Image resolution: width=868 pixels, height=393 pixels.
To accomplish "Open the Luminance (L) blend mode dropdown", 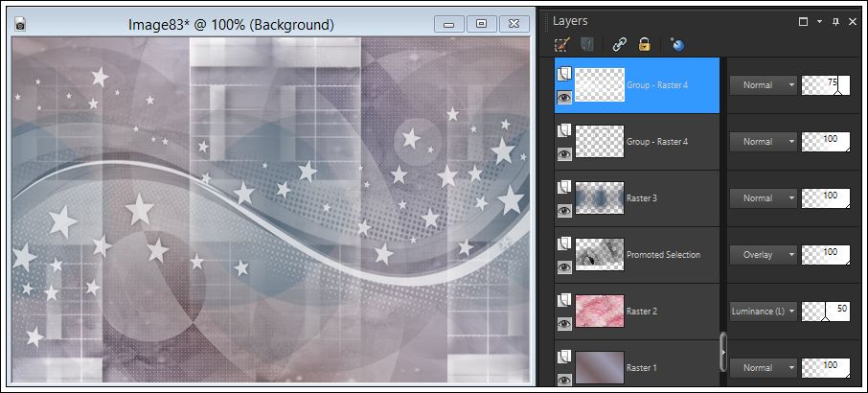I will point(764,312).
